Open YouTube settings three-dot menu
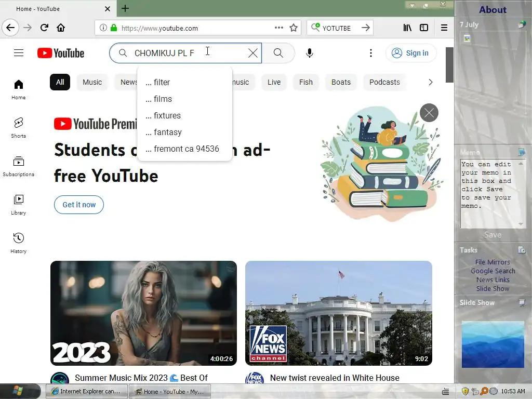Image resolution: width=532 pixels, height=399 pixels. pyautogui.click(x=371, y=53)
